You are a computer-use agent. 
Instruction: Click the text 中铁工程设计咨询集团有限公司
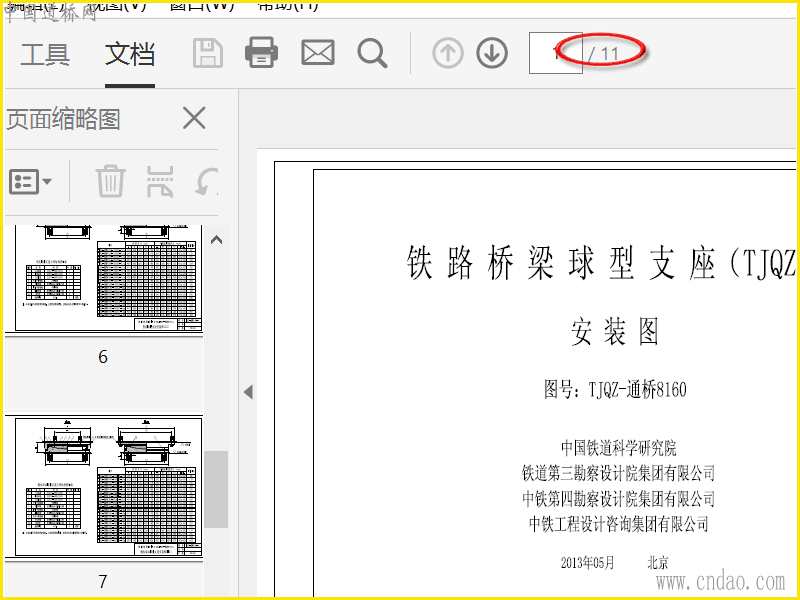point(618,524)
